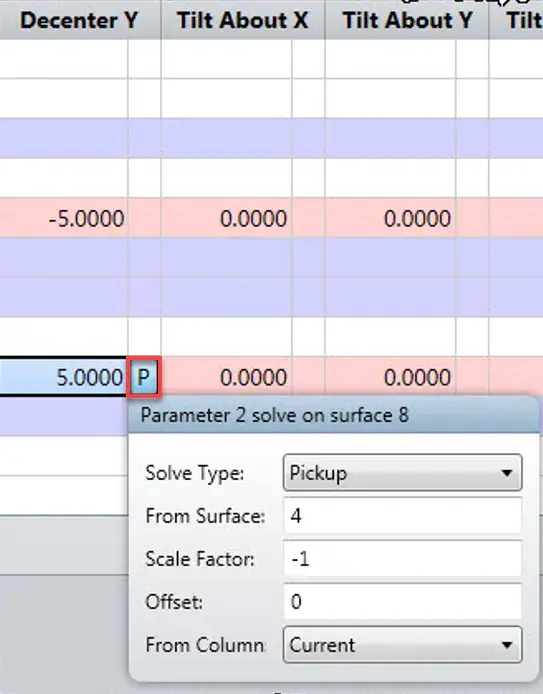Click the From Surface input field
Image resolution: width=543 pixels, height=694 pixels.
(x=402, y=516)
